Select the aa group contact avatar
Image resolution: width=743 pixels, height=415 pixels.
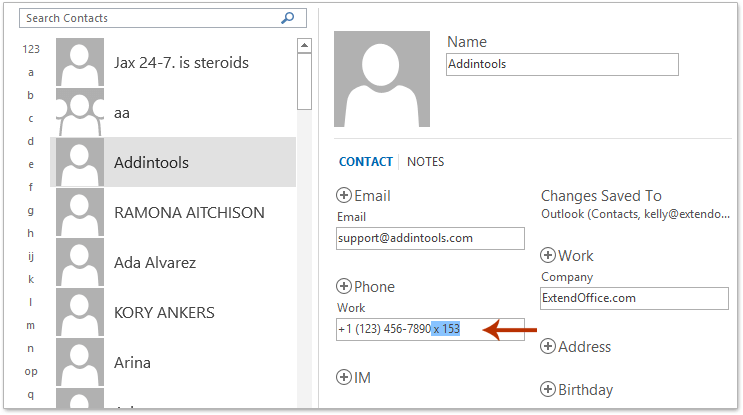click(x=80, y=112)
